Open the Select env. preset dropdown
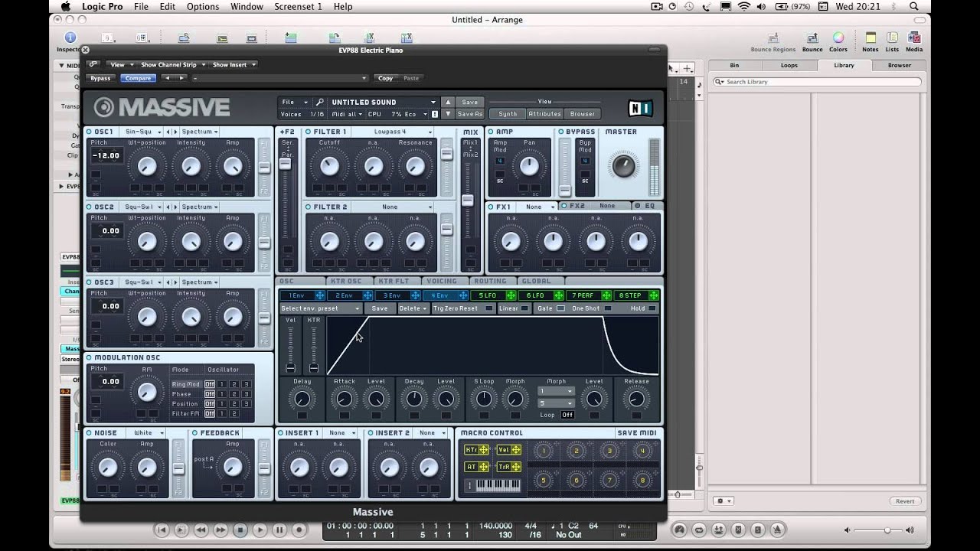Image resolution: width=980 pixels, height=551 pixels. (320, 308)
